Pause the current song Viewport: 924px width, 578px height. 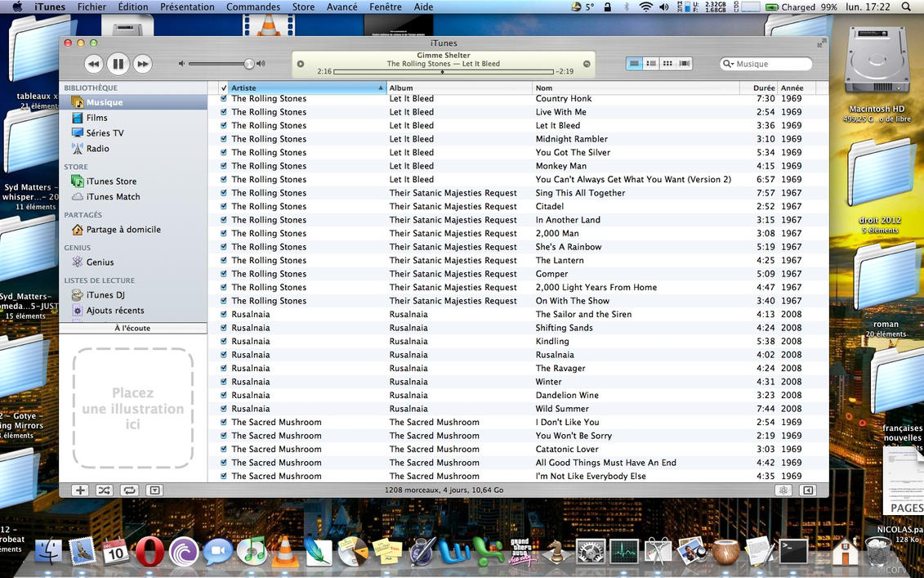[118, 64]
